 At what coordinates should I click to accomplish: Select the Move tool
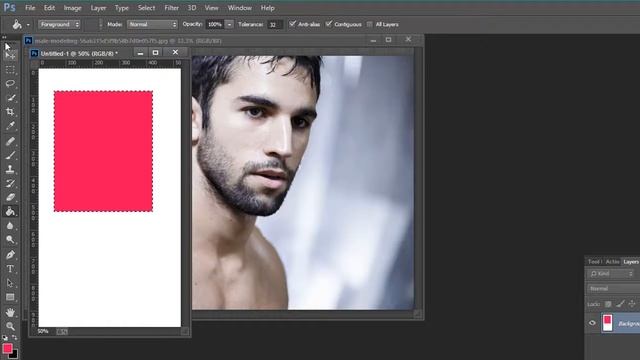pyautogui.click(x=10, y=55)
